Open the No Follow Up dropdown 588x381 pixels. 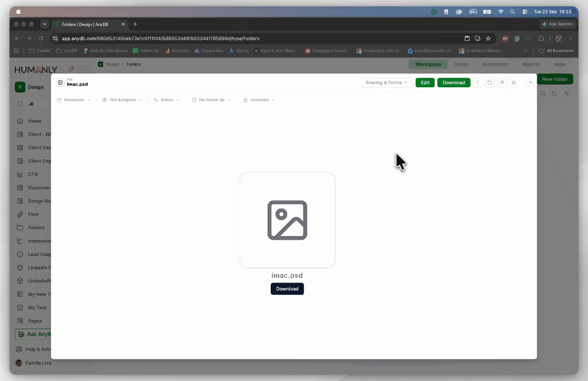pos(211,100)
